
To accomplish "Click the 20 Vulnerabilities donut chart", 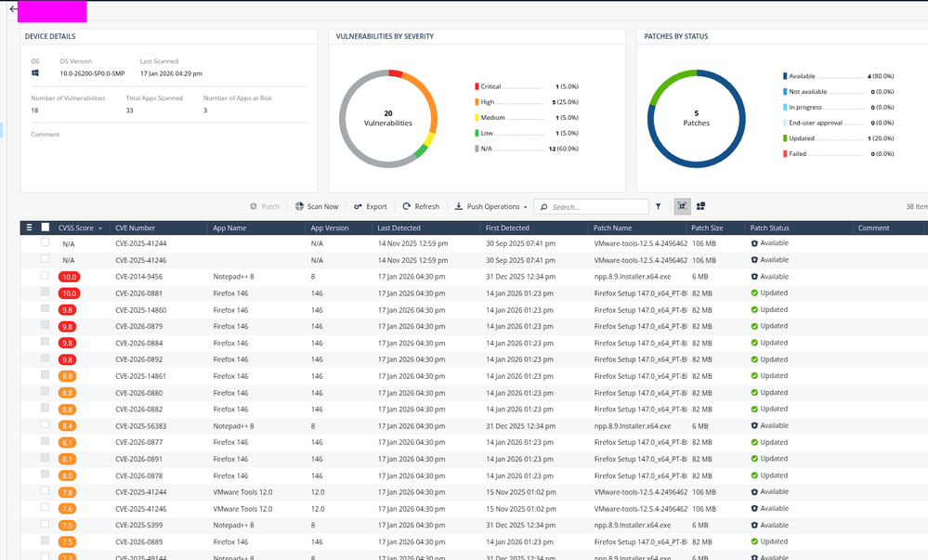I will pos(387,118).
